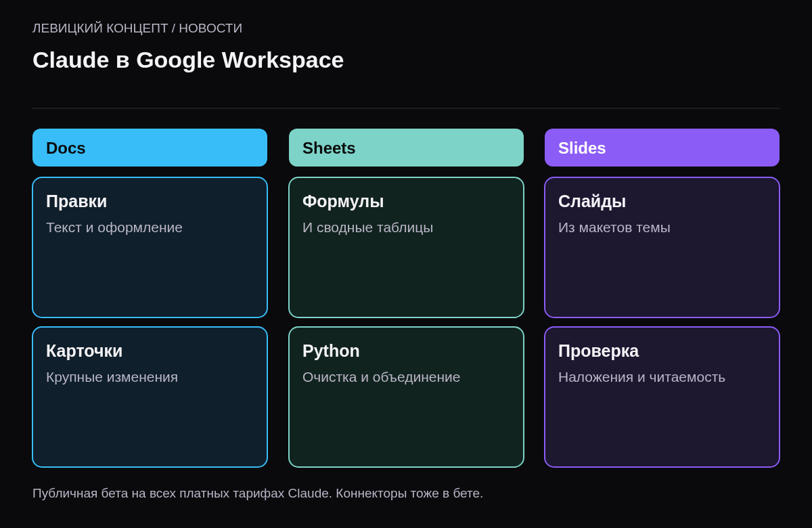
Task: Click the text Крупные изменения
Action: tap(112, 377)
